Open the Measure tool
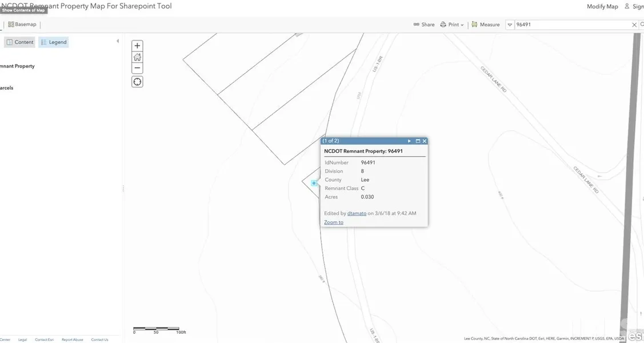The image size is (644, 343). 486,25
